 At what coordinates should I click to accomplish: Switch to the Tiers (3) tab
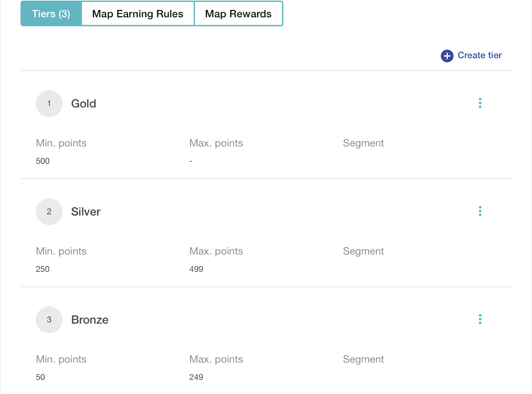pyautogui.click(x=51, y=14)
